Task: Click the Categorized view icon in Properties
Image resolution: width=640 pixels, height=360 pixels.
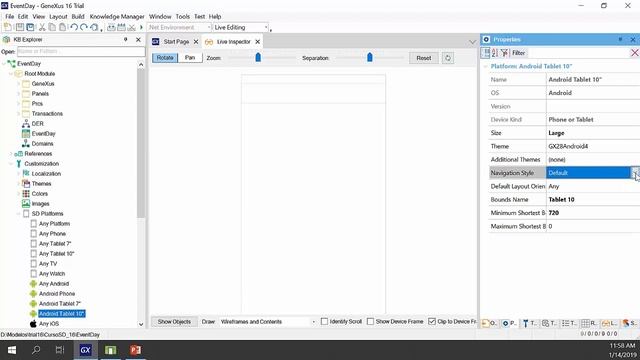Action: [485, 53]
